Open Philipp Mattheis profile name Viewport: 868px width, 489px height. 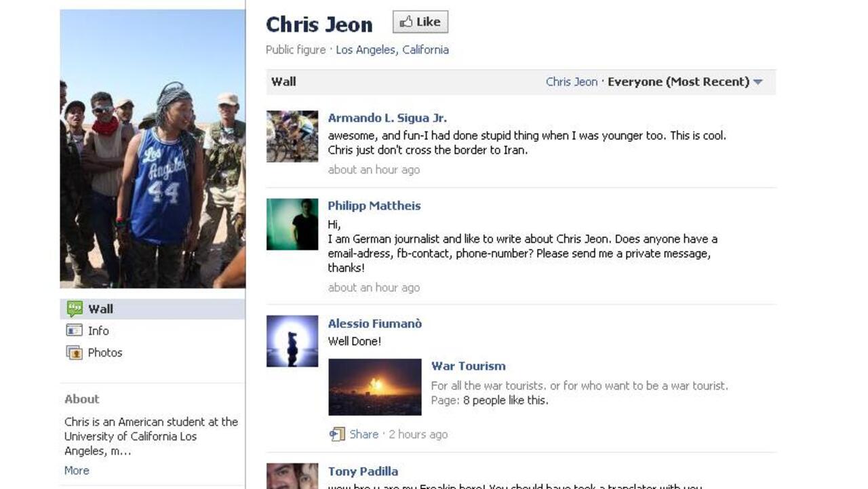click(374, 206)
